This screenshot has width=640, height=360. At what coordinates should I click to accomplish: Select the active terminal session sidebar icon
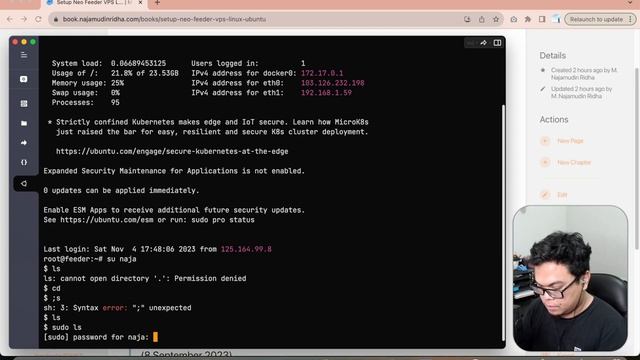tap(24, 183)
